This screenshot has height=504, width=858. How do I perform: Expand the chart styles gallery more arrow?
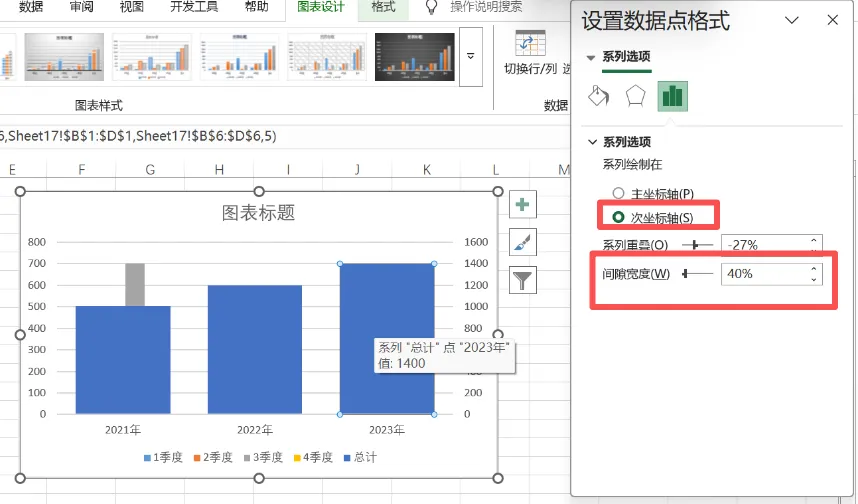click(471, 56)
